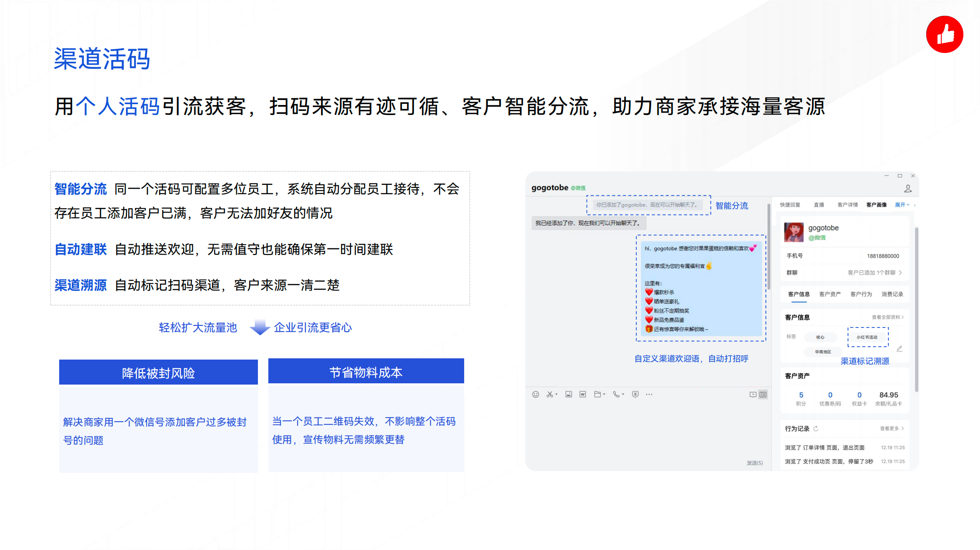Open more options ellipsis in chat toolbar
Image resolution: width=980 pixels, height=550 pixels.
click(649, 394)
